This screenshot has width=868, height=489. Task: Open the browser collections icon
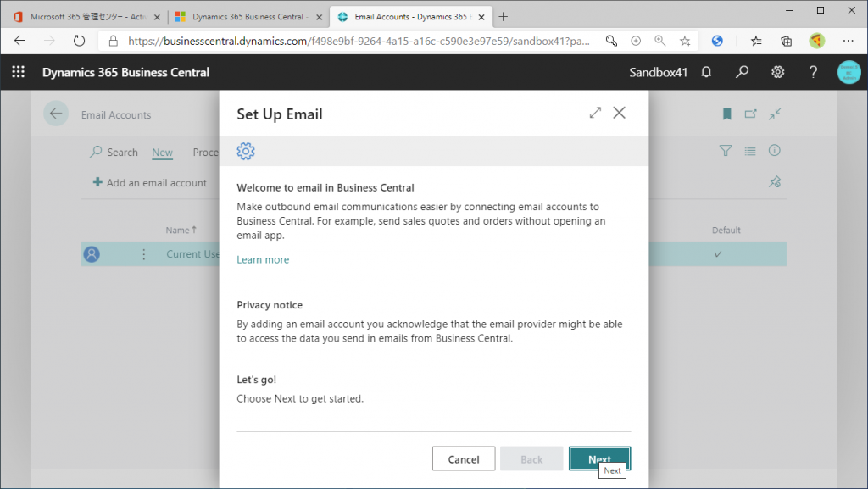(x=786, y=41)
